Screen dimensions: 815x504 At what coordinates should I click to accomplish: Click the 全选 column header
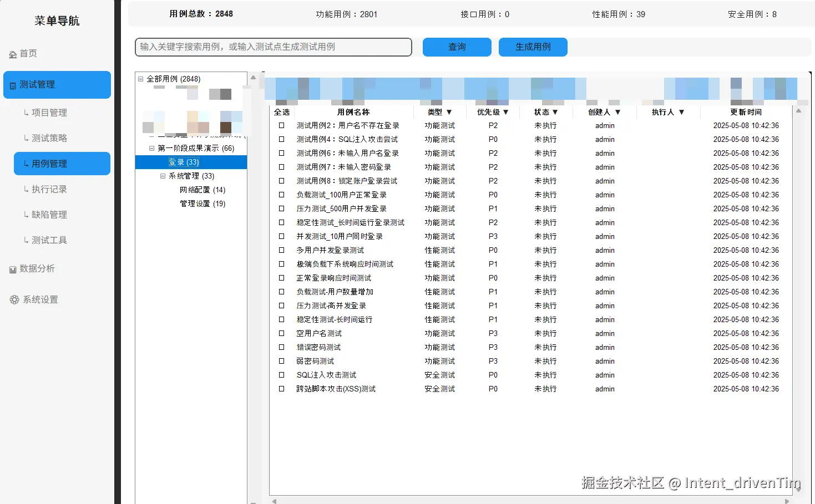(x=282, y=112)
